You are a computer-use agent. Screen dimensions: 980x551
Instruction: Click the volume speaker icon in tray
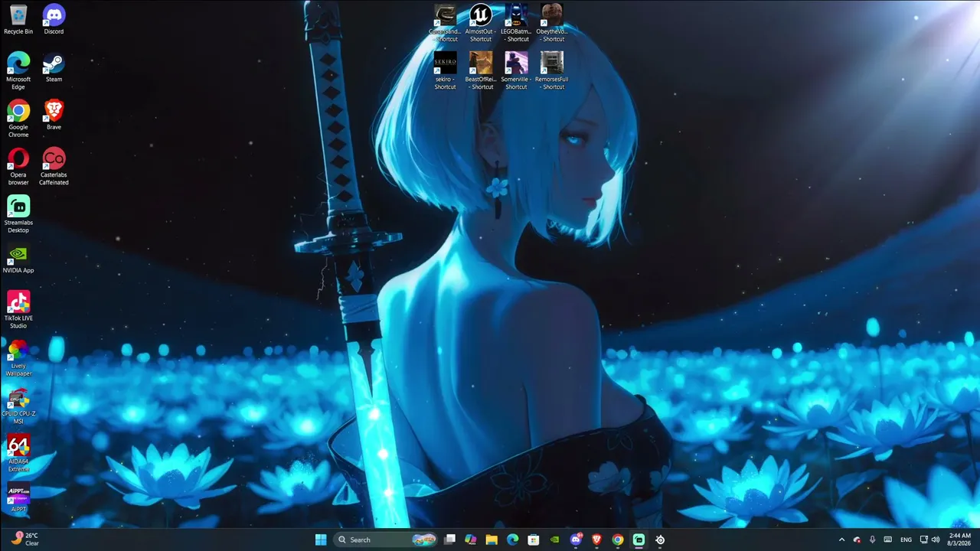point(936,540)
